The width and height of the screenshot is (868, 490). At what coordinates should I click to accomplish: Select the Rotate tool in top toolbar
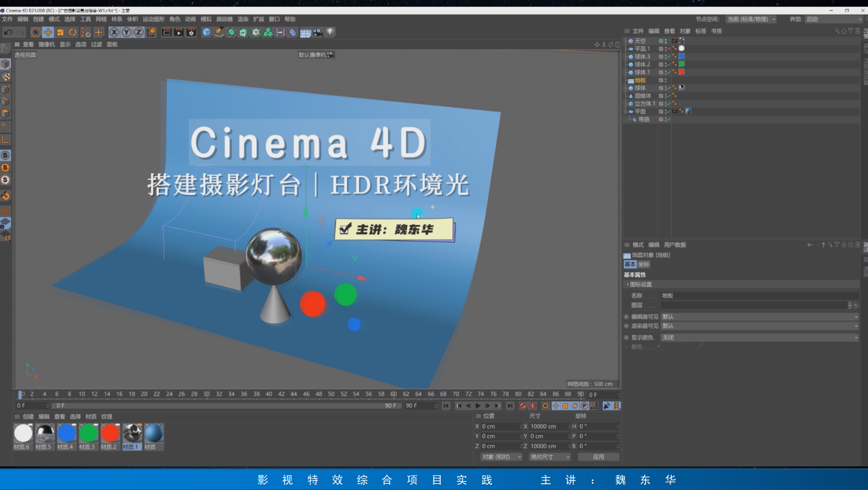point(73,32)
